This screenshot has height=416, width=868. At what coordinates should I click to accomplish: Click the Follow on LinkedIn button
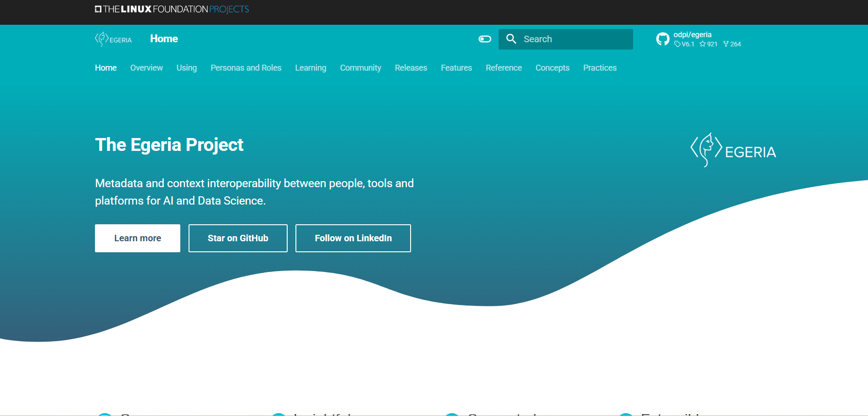[x=353, y=238]
